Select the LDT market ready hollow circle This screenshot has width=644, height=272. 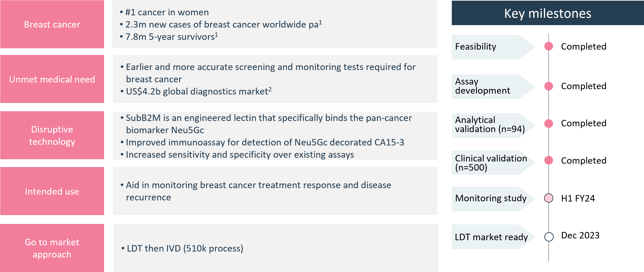tap(549, 236)
